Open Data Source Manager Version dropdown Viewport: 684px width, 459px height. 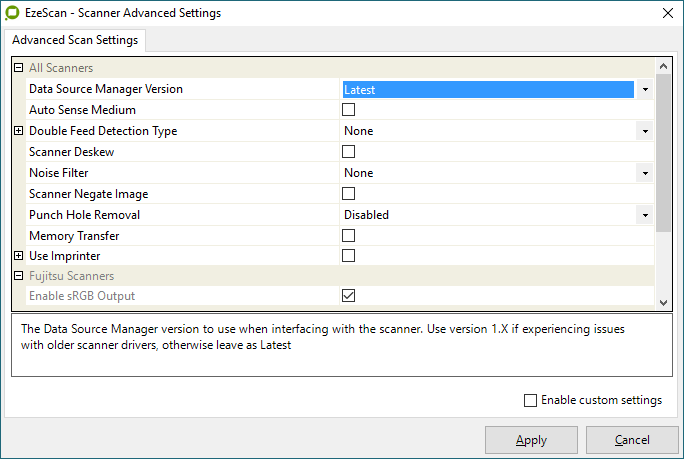[x=645, y=90]
